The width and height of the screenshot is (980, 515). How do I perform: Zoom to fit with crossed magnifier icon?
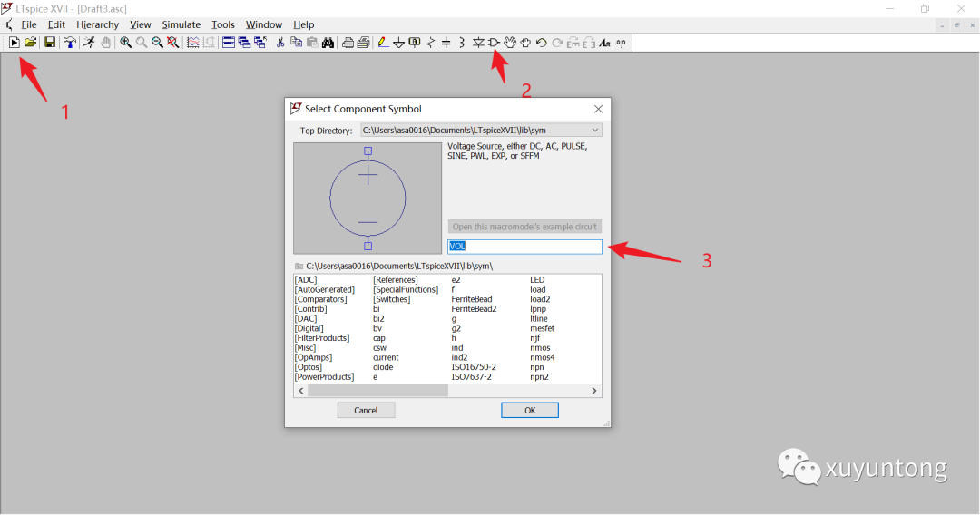coord(173,43)
